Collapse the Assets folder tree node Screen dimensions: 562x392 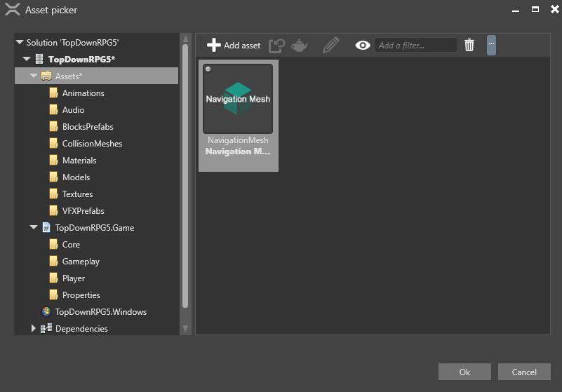(33, 76)
